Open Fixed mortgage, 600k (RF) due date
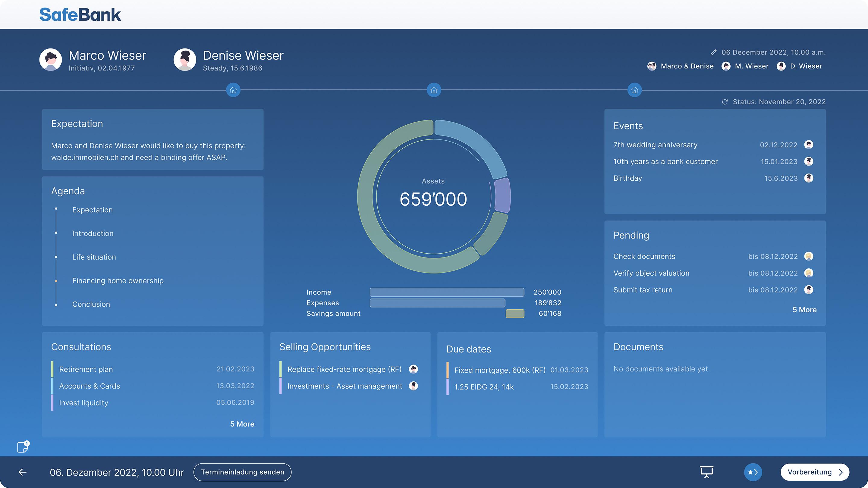Viewport: 868px width, 488px height. coord(517,370)
